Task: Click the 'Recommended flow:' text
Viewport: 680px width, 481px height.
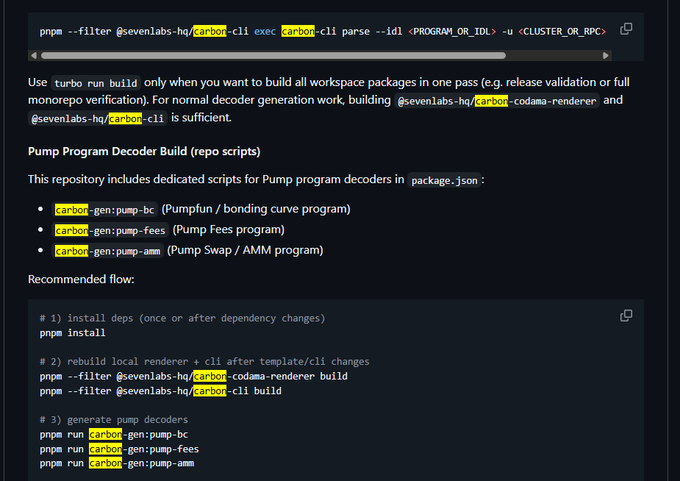Action: (81, 279)
